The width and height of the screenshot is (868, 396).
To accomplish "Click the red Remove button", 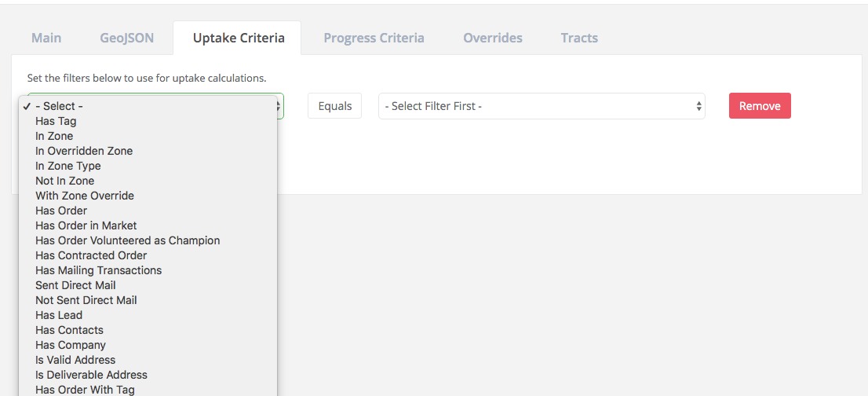I will tap(760, 106).
